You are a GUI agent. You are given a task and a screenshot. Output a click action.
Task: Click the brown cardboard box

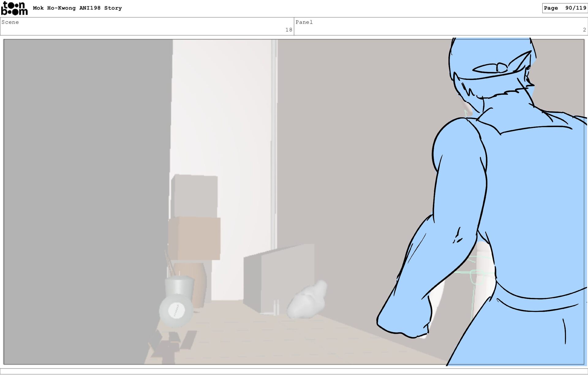(x=194, y=238)
